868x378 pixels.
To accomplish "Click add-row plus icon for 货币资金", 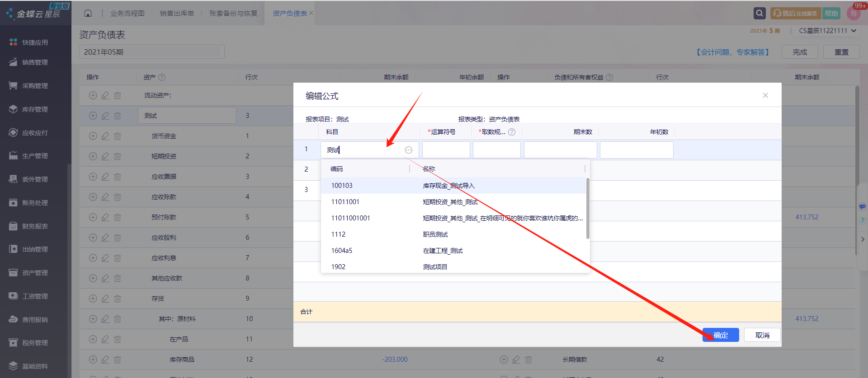I will [93, 136].
